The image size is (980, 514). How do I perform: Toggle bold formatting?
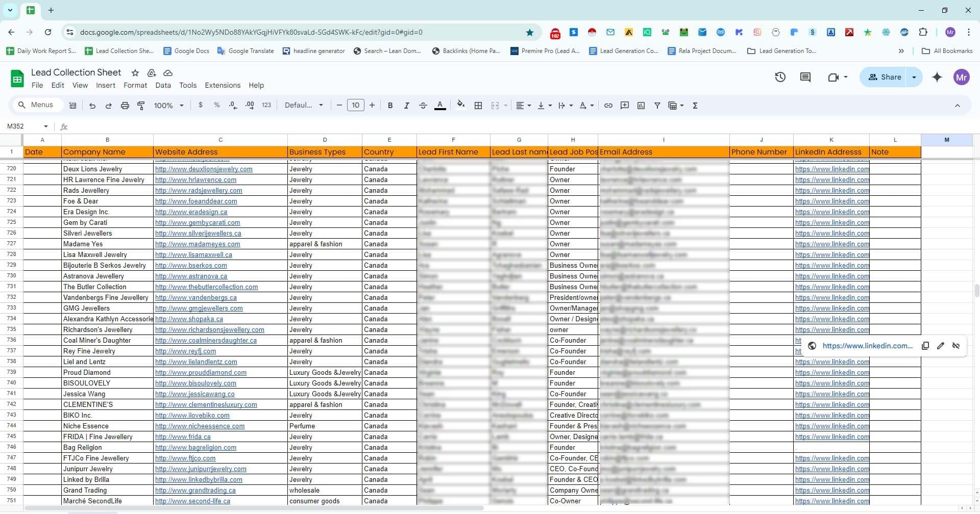pyautogui.click(x=390, y=106)
